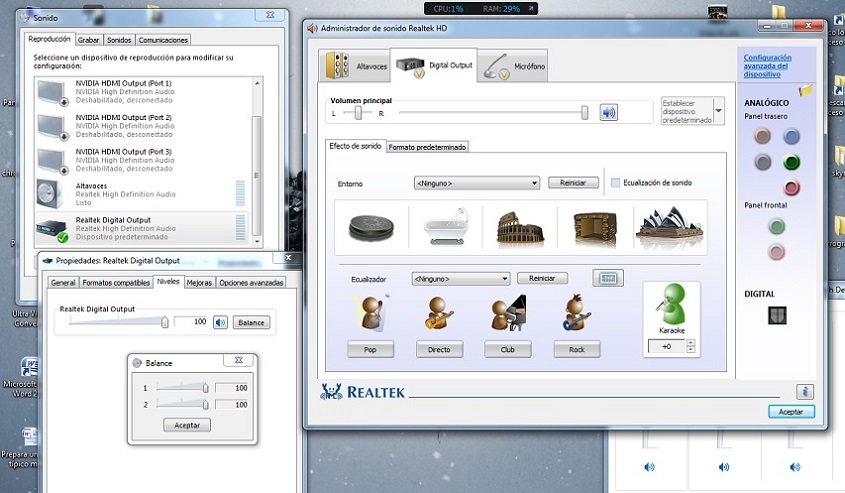The height and width of the screenshot is (493, 845).
Task: Switch to the Micrófono tab
Action: pos(512,66)
